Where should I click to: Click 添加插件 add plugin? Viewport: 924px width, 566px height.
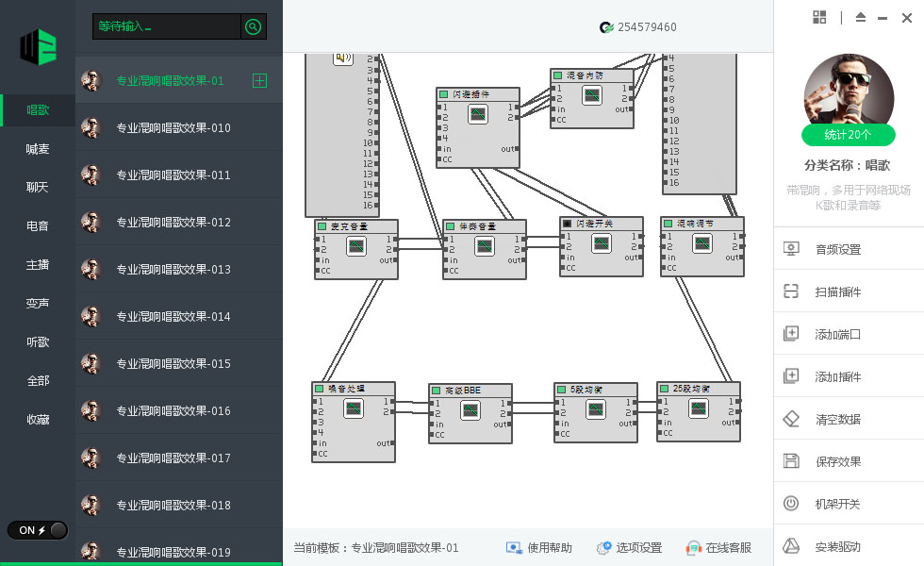(x=849, y=376)
